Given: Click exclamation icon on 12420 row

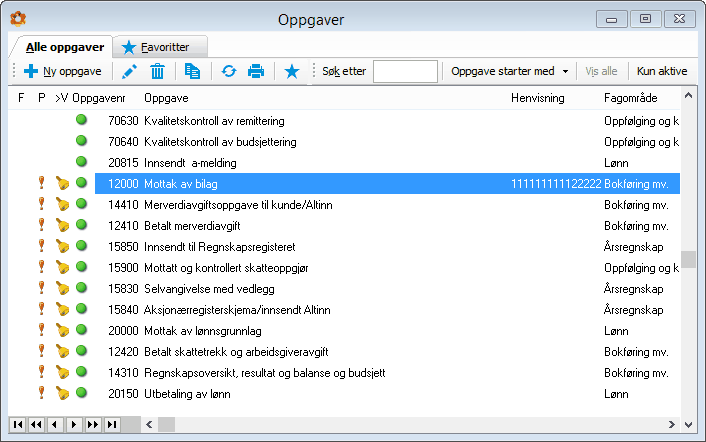Looking at the screenshot, I should pos(41,351).
